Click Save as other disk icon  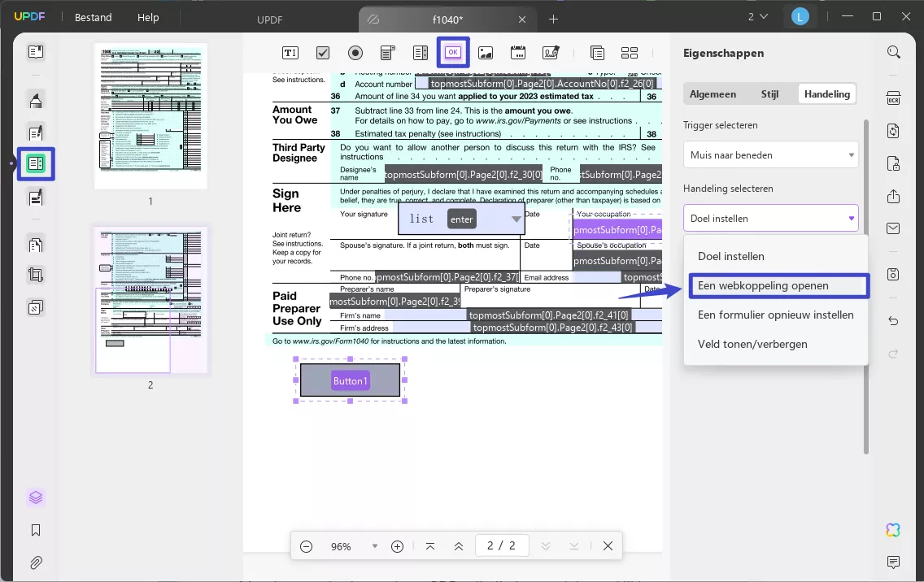coord(893,275)
